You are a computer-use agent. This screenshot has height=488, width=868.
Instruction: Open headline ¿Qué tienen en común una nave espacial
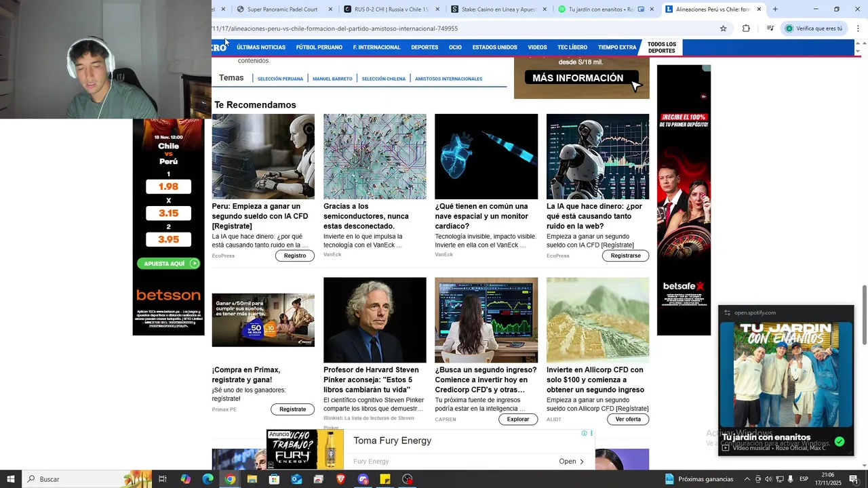(481, 216)
